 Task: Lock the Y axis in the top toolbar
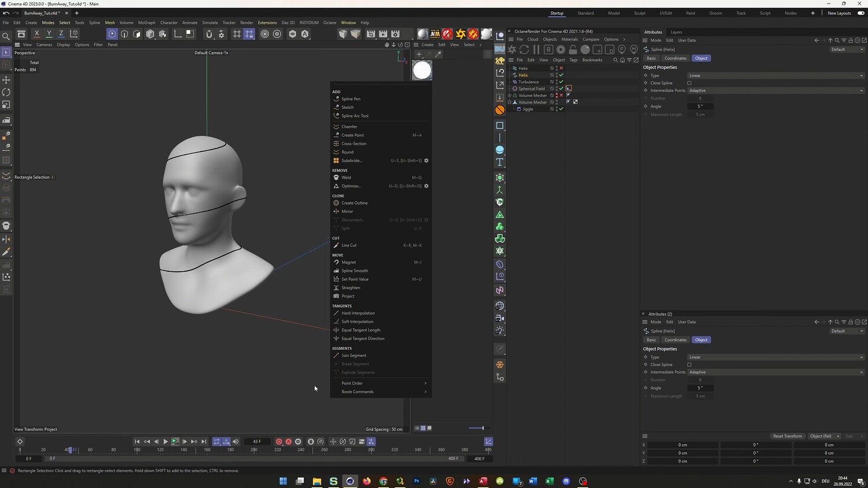pyautogui.click(x=49, y=34)
